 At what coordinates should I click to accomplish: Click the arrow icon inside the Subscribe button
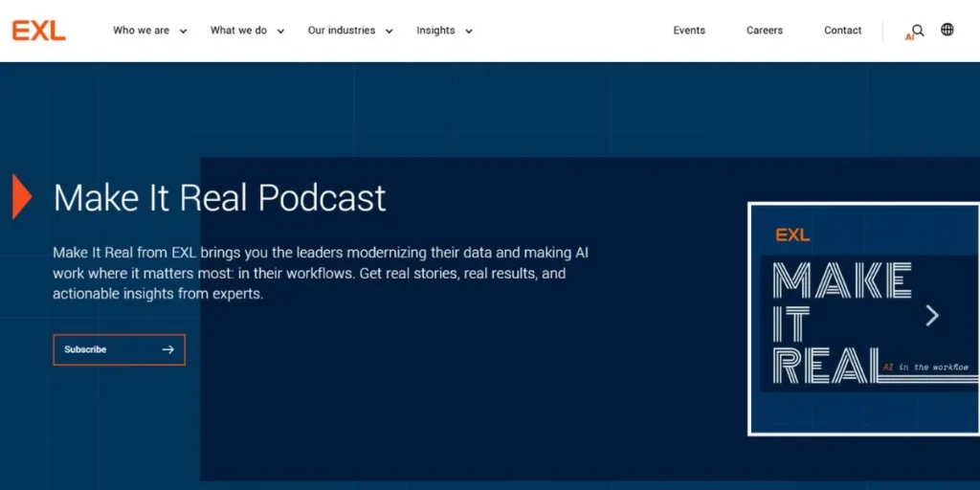click(168, 350)
